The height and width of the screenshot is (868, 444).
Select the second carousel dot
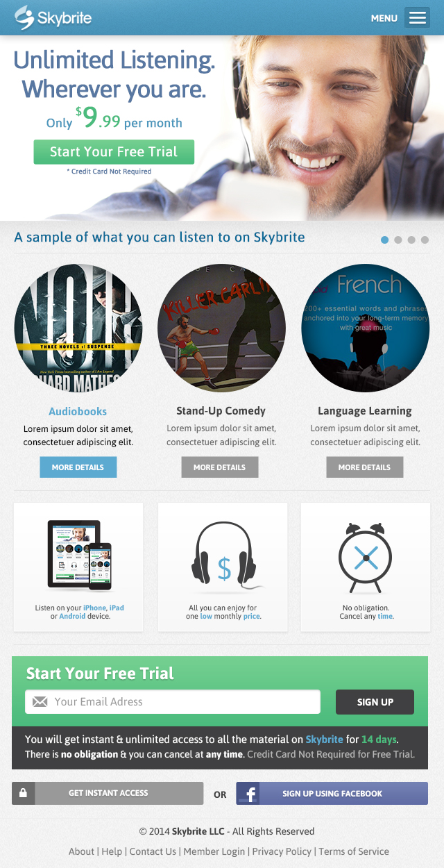398,240
